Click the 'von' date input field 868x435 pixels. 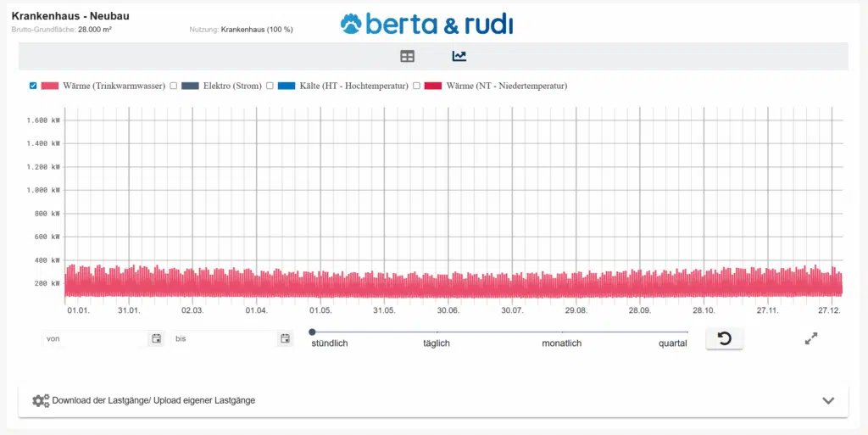[x=93, y=339]
